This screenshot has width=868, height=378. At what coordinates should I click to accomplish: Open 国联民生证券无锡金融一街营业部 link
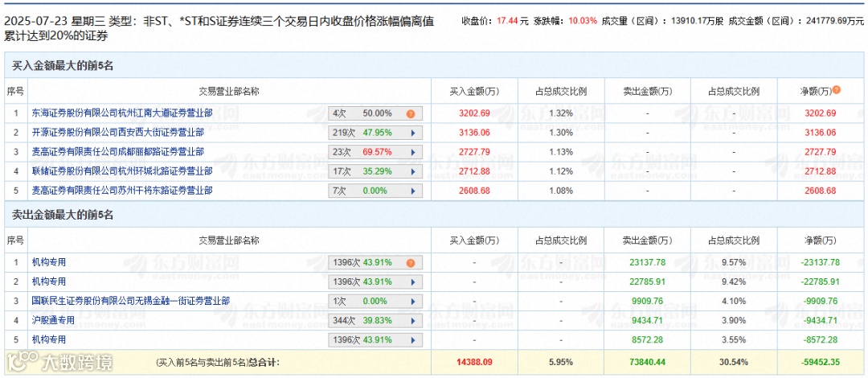pos(131,301)
